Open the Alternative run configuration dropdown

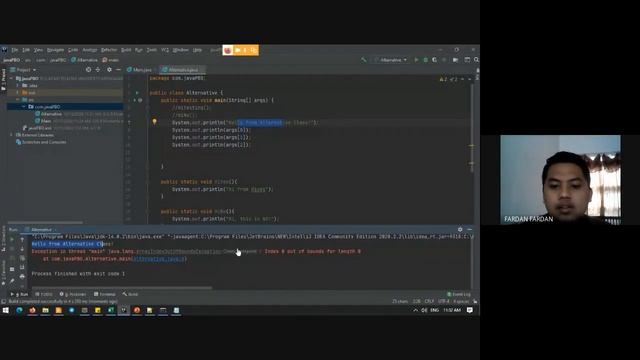point(391,60)
